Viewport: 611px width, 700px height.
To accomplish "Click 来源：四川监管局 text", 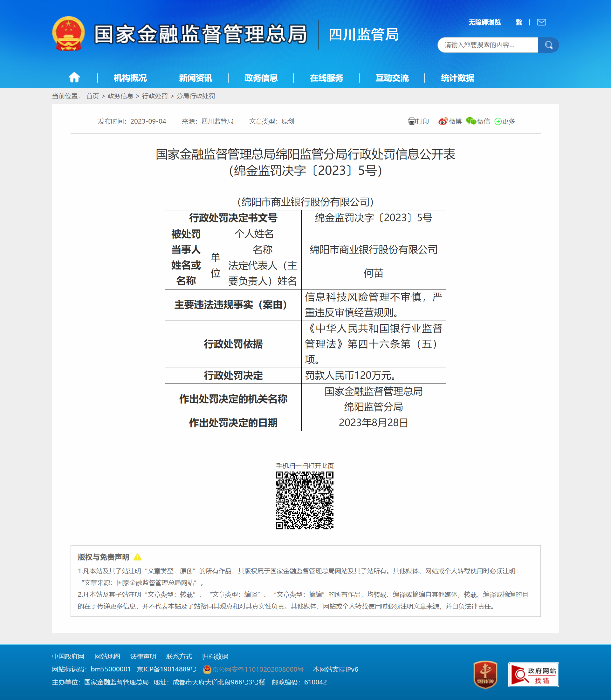I will pos(208,121).
